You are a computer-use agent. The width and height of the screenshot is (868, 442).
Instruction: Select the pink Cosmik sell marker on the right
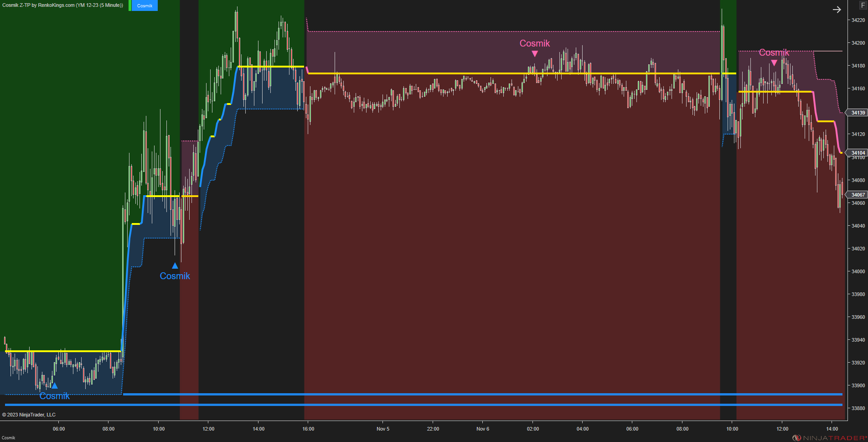[774, 62]
